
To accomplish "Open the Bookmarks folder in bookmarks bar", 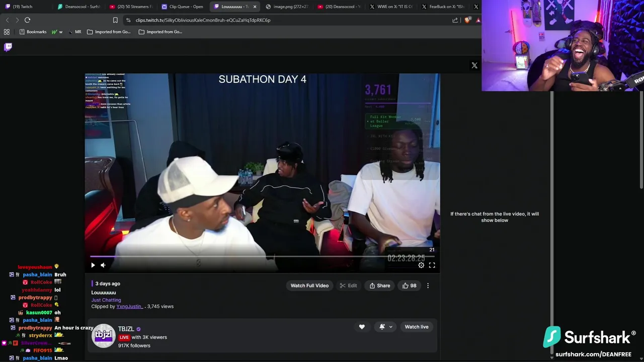I will (33, 32).
